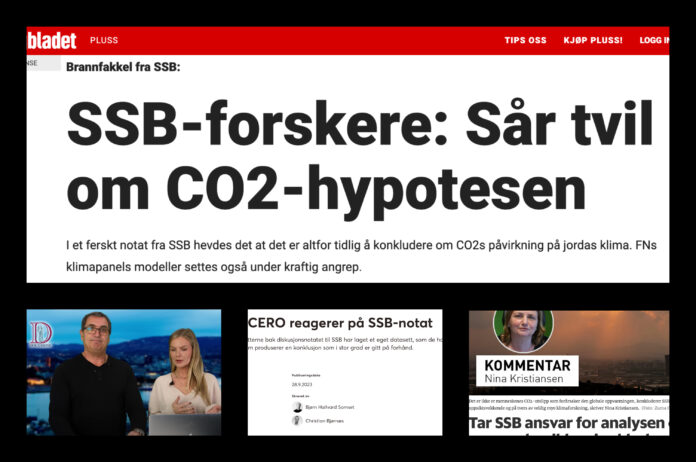Click the Dagbladet logo in the header
The width and height of the screenshot is (696, 462).
[x=51, y=40]
